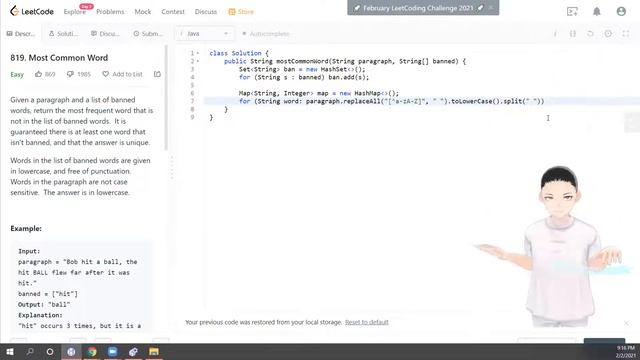Screen dimensions: 640x360
Task: Open the Java language dropdown
Action: click(x=204, y=33)
